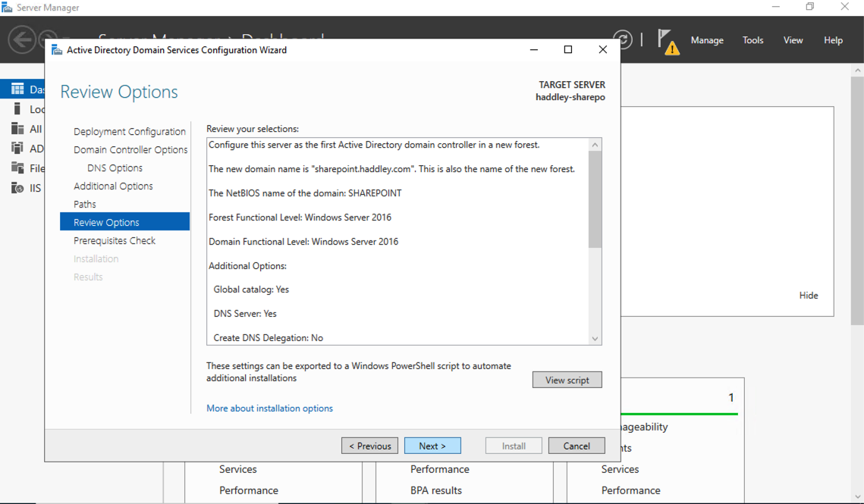This screenshot has width=864, height=504.
Task: Go to DNS Options step
Action: [115, 168]
